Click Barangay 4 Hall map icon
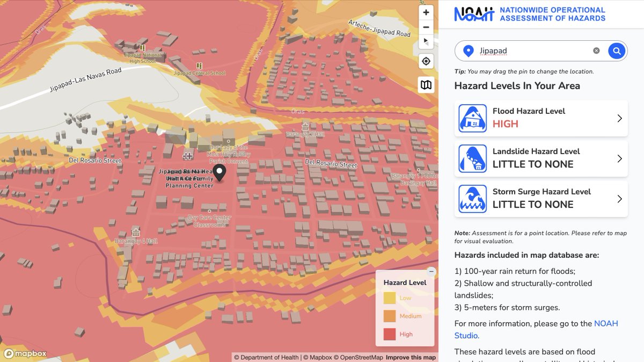Viewport: 644px width, 362px height. (x=136, y=233)
